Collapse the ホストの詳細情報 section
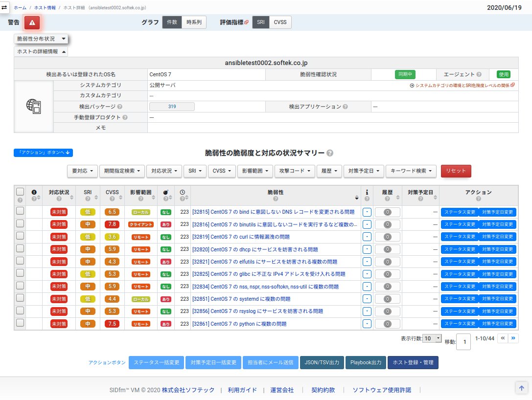Screen dimensions: 532x400 pyautogui.click(x=41, y=51)
